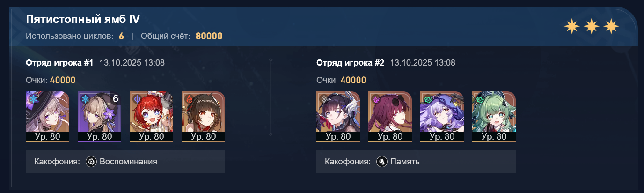Screen dimensions: 644x193
Task: Click the Отряд игрока #1 heading
Action: pos(60,63)
